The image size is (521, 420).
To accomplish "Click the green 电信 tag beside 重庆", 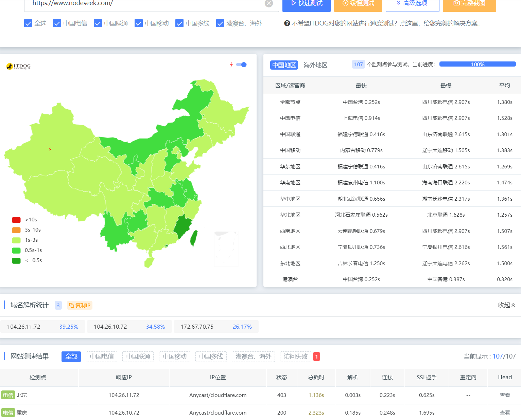I will coord(8,413).
